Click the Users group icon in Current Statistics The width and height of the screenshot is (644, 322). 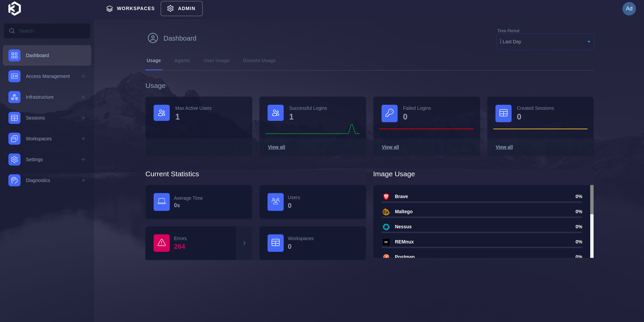(276, 202)
